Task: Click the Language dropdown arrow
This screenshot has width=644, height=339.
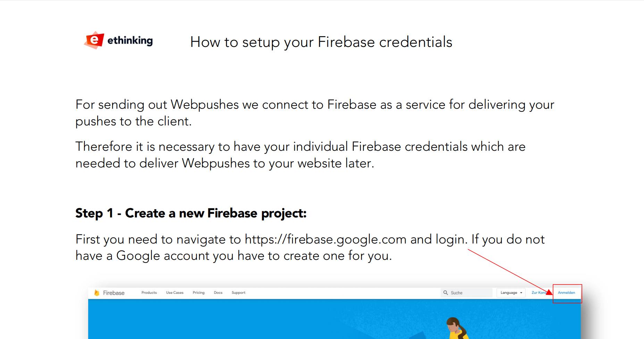Action: (x=521, y=293)
